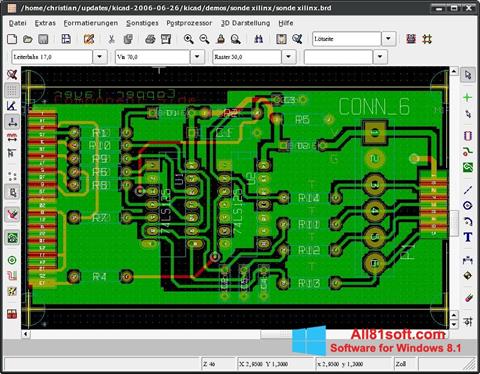Open the 3D Darstellung menu

[x=245, y=23]
